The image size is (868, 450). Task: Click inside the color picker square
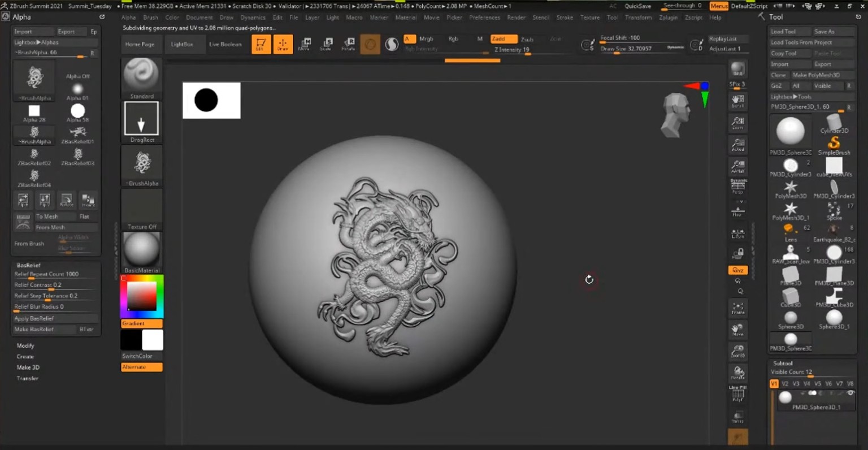[141, 296]
